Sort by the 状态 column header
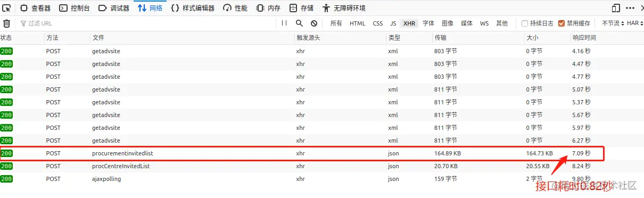The height and width of the screenshot is (198, 644). 22,38
